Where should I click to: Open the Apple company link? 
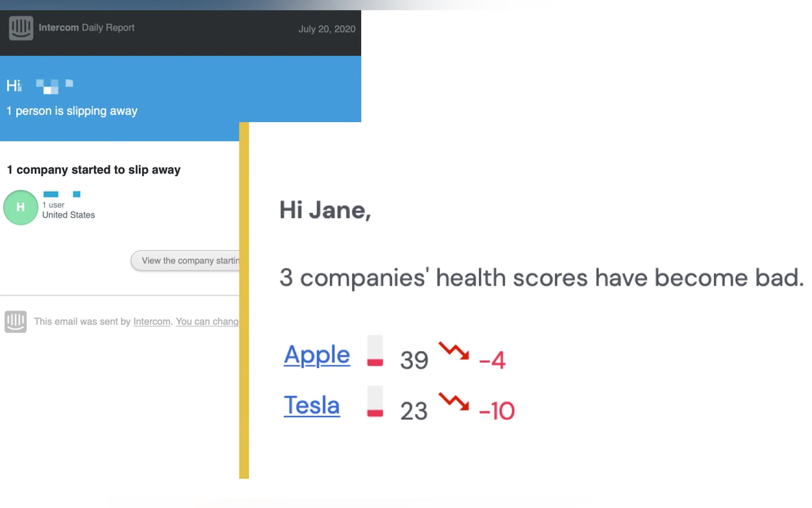click(317, 355)
